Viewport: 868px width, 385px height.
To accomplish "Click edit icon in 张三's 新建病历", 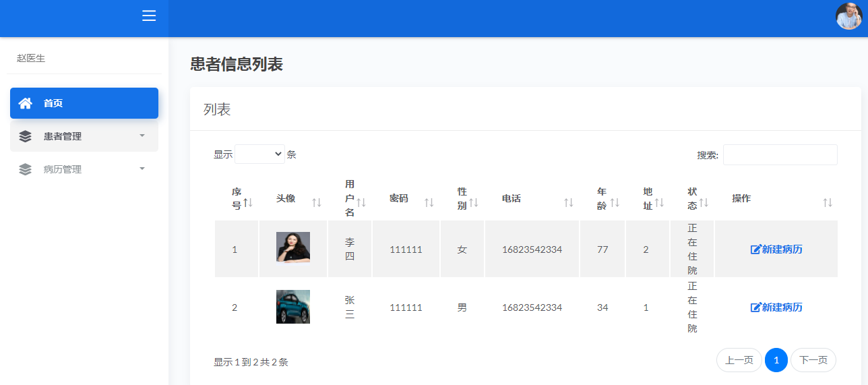I will coord(755,307).
